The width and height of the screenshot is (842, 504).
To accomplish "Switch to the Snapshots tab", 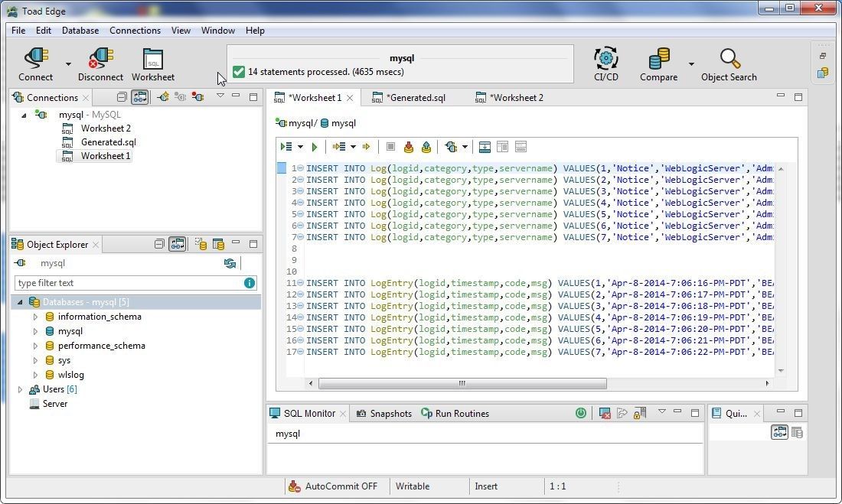I will [384, 413].
